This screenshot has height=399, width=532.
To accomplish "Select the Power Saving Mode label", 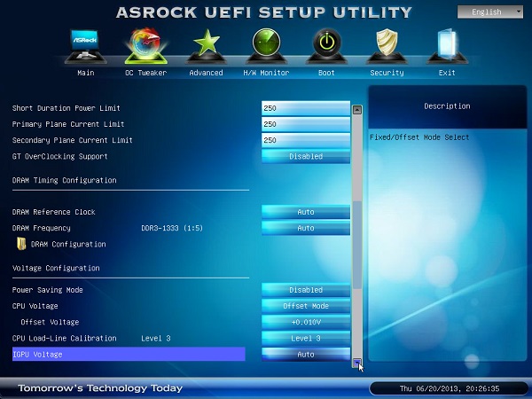I will click(48, 290).
